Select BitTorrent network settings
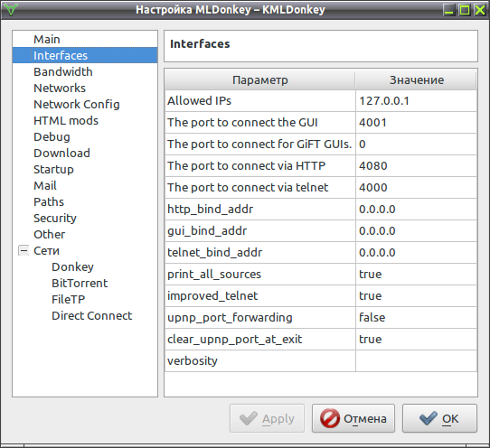490x448 pixels. point(80,283)
